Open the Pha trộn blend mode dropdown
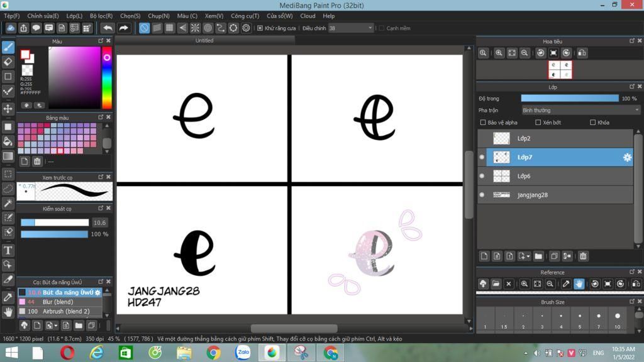 coord(580,110)
